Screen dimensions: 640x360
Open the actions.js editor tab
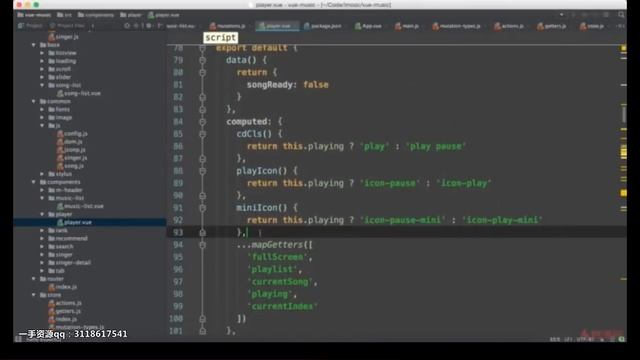coord(509,26)
